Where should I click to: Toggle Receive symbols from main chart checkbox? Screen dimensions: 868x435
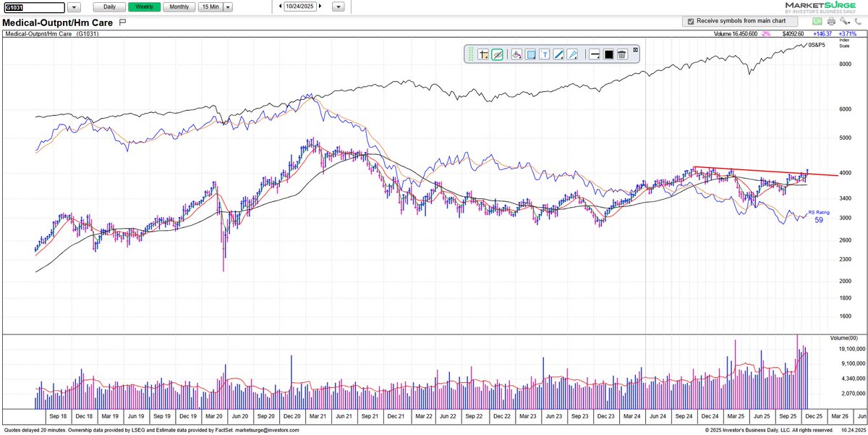tap(691, 22)
